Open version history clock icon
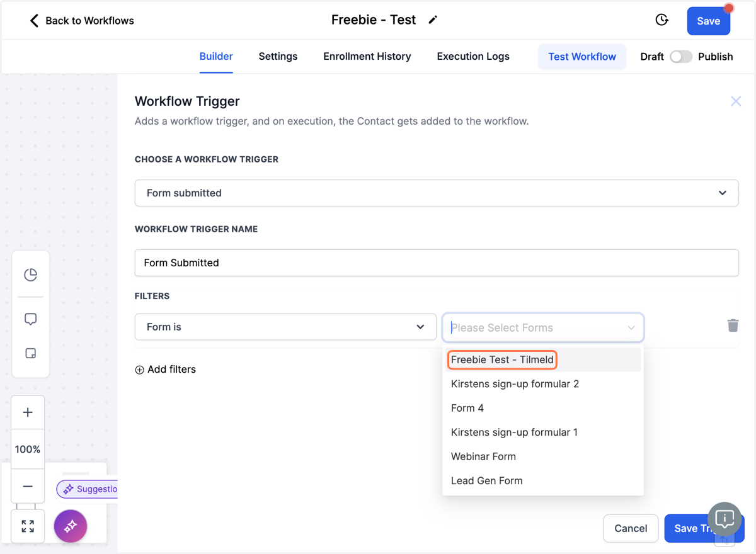The height and width of the screenshot is (554, 756). pos(661,20)
